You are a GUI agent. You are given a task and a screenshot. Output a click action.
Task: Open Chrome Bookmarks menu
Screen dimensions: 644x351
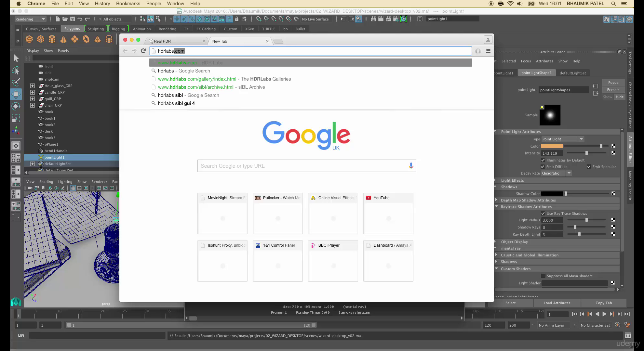tap(128, 4)
